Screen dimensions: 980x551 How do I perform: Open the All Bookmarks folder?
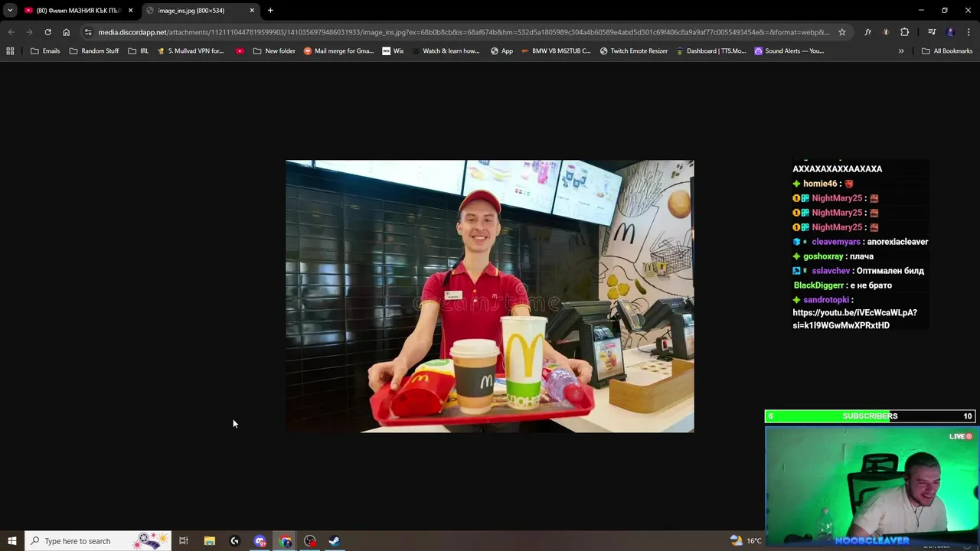(947, 51)
